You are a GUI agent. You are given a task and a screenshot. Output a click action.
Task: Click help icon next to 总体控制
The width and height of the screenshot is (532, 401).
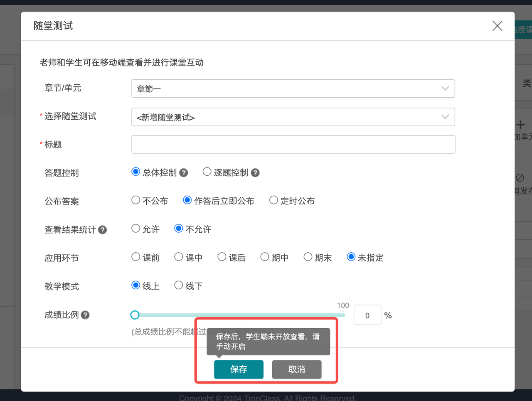click(184, 173)
